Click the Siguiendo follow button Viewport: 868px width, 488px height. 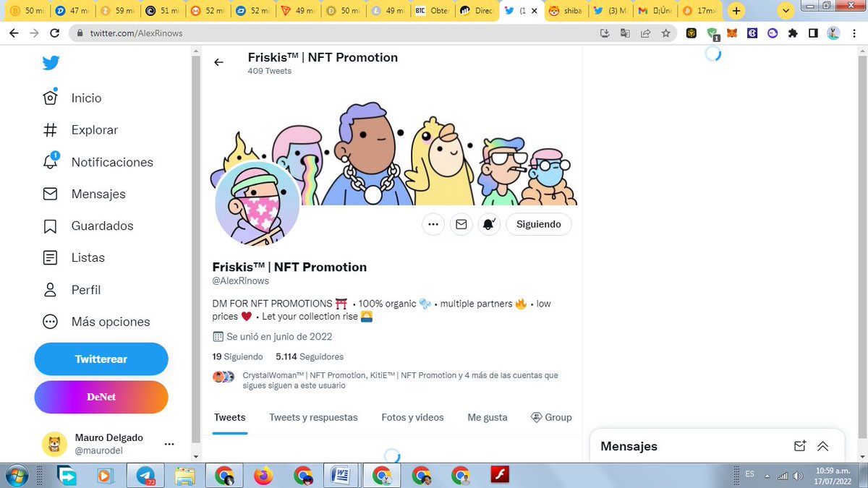[x=539, y=225]
